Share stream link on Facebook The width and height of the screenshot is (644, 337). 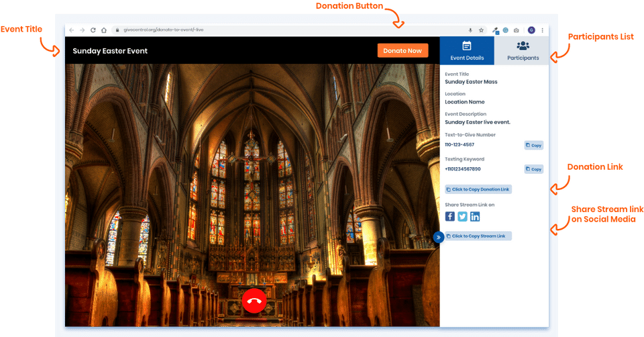pos(449,216)
